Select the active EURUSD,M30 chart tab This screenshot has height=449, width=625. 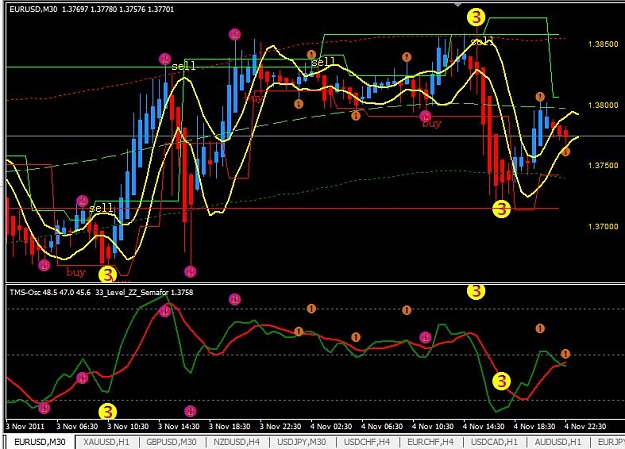click(39, 442)
